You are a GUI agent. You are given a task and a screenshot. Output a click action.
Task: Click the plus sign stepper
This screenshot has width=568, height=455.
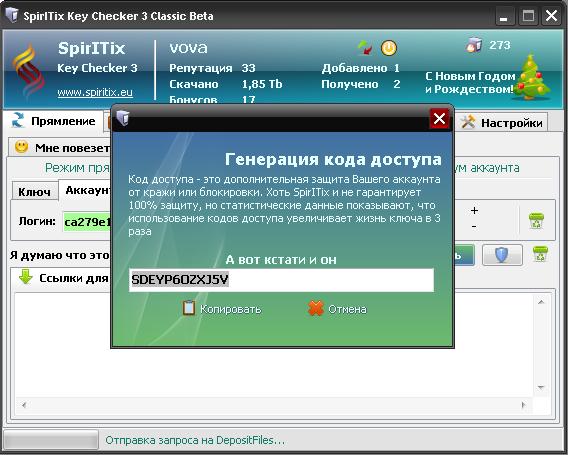(475, 210)
